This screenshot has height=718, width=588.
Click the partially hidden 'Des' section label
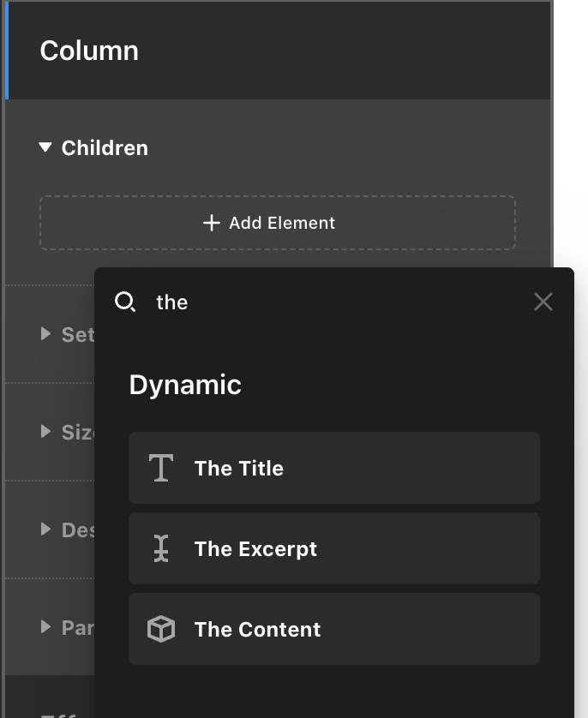(77, 530)
